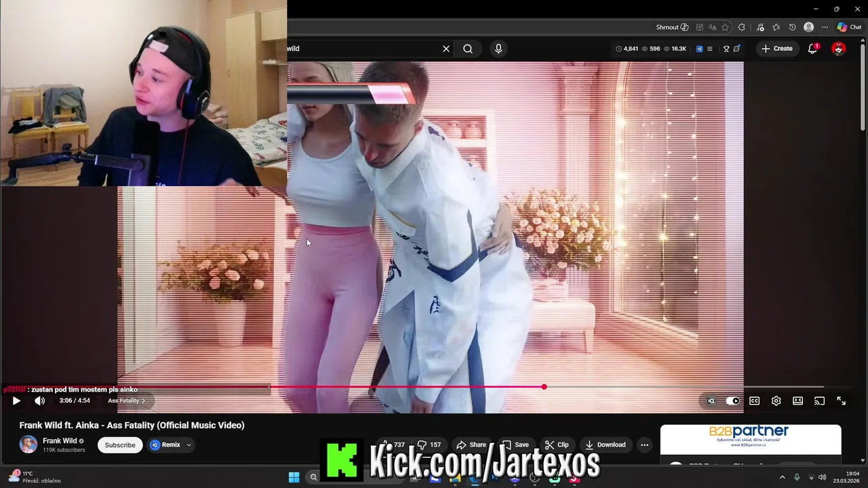Open the taskbar weather widget 11°C
This screenshot has height=488, width=868.
pos(34,477)
